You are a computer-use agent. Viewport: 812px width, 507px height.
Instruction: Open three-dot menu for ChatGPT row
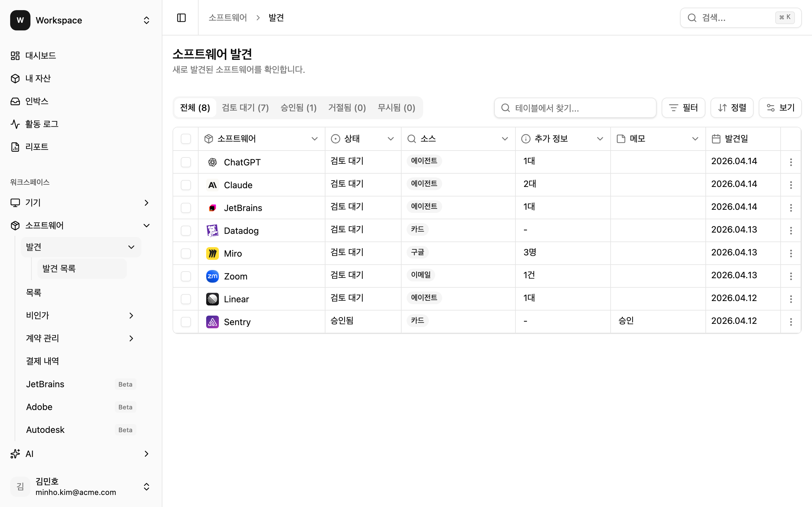click(790, 162)
